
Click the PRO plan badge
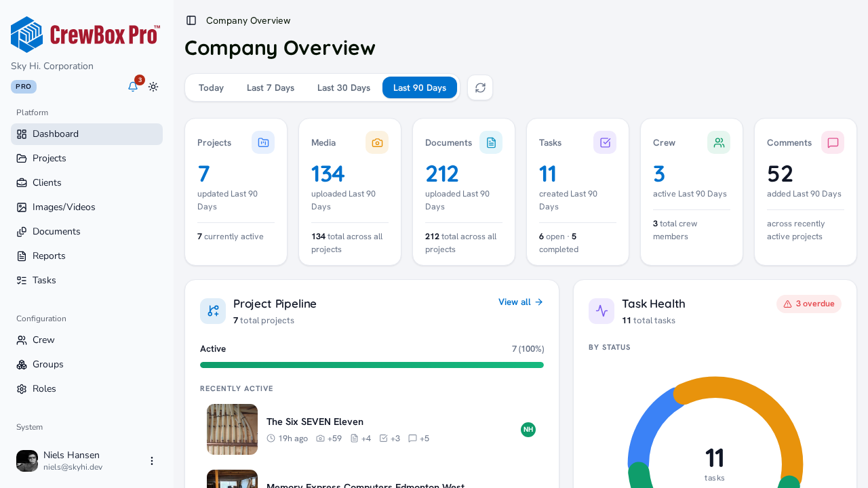[24, 87]
